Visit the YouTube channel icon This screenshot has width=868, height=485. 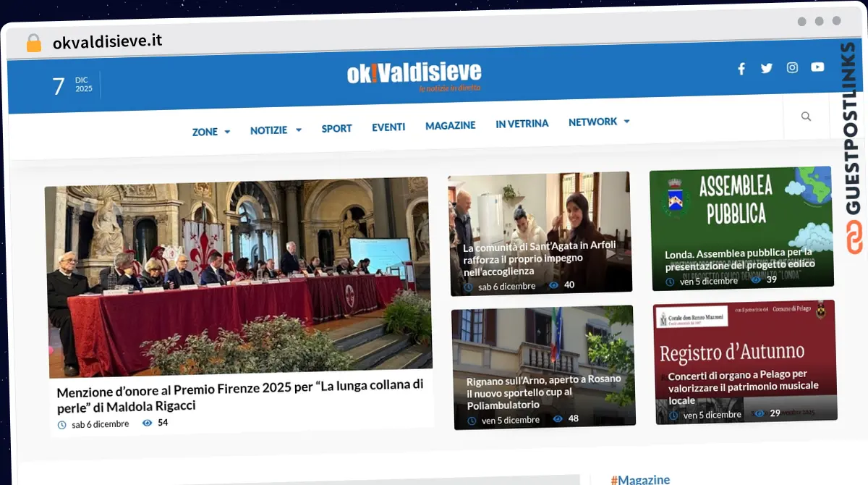pyautogui.click(x=817, y=67)
